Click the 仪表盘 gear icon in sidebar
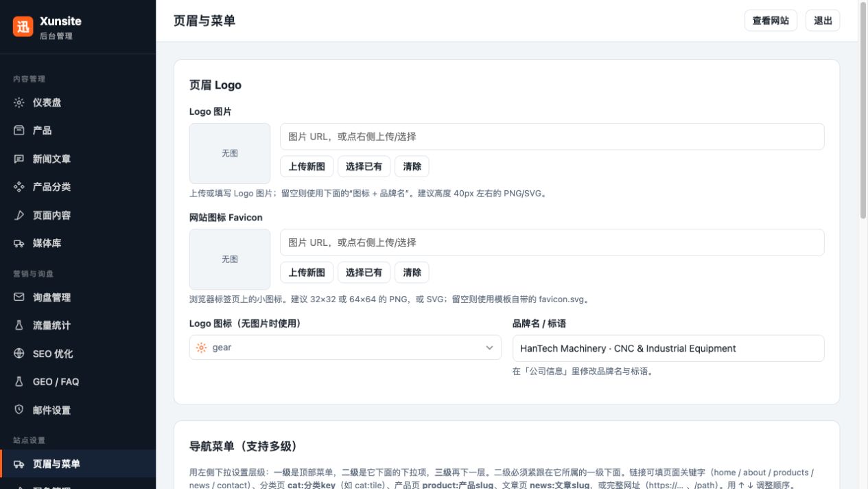This screenshot has height=489, width=868. [19, 102]
